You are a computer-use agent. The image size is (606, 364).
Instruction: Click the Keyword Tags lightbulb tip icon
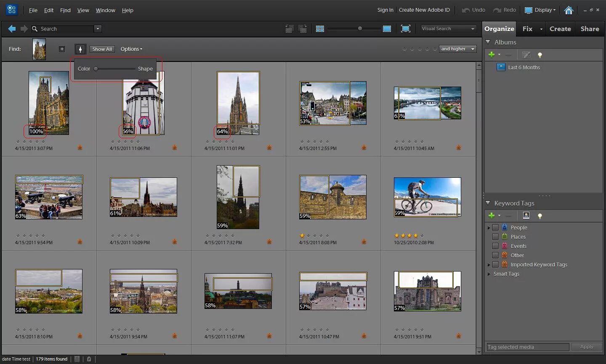pyautogui.click(x=540, y=216)
